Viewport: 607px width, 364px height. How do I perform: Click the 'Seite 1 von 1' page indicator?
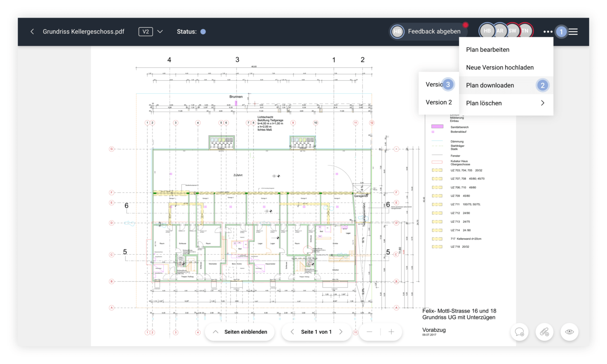[x=316, y=332]
